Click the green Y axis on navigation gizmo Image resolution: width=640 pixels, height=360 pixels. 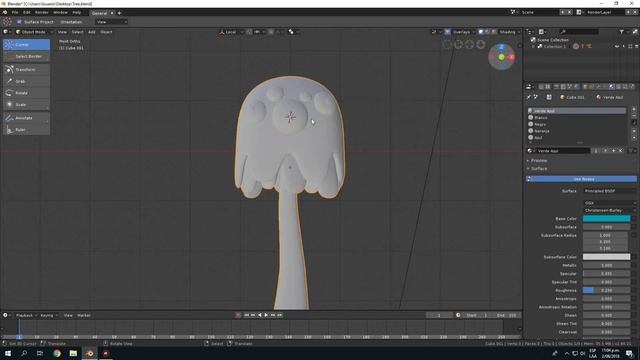502,57
